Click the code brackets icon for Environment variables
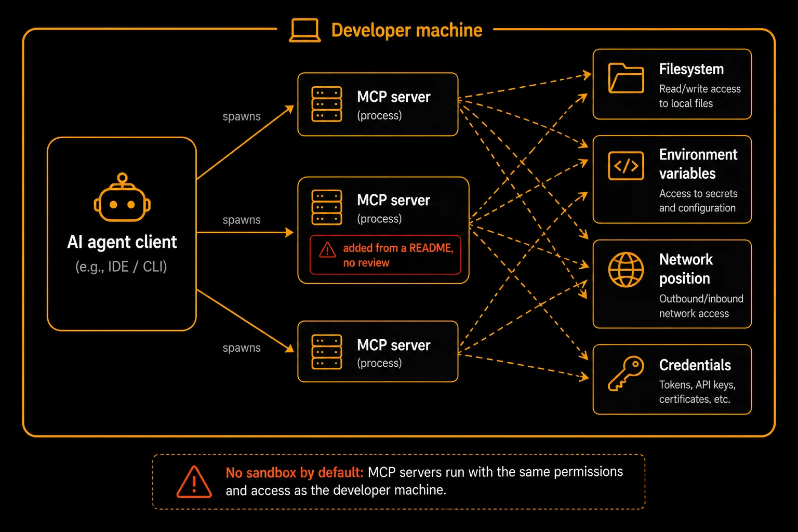The width and height of the screenshot is (798, 532). [x=626, y=166]
